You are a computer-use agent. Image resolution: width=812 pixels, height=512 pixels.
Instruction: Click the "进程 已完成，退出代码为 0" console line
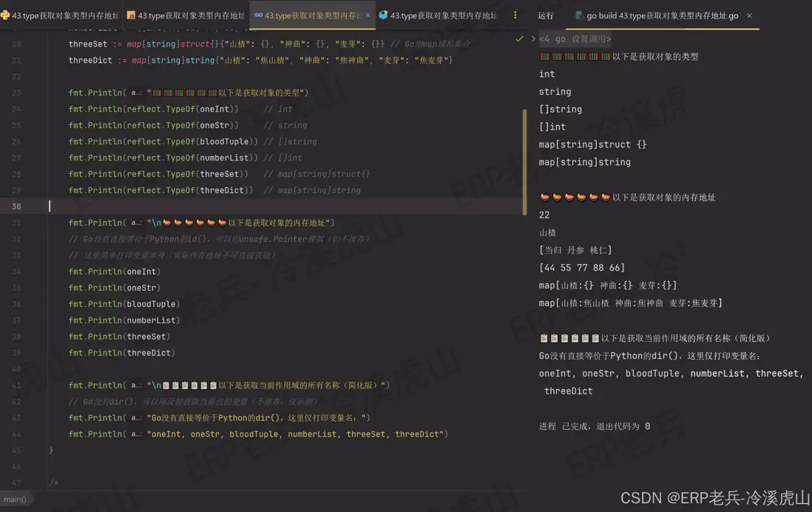(x=595, y=426)
